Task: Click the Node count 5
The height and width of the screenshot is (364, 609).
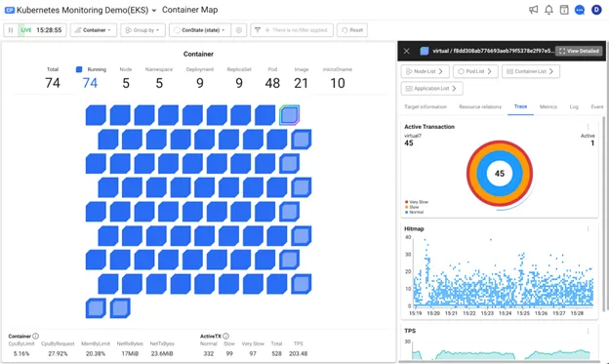Action: 126,83
